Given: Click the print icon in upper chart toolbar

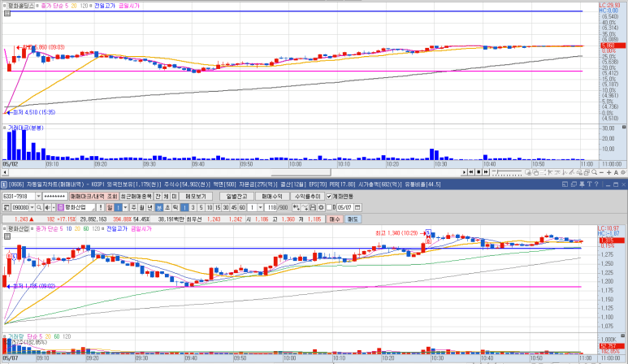Looking at the screenshot, I should (587, 172).
